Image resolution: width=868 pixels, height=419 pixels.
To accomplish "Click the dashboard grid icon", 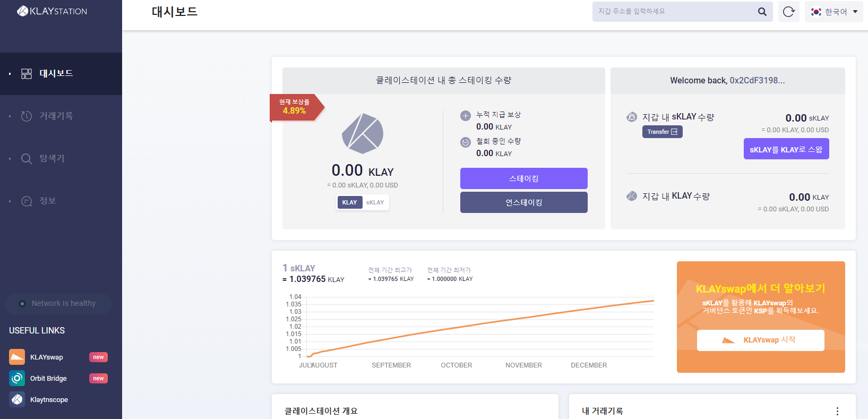I will point(27,74).
